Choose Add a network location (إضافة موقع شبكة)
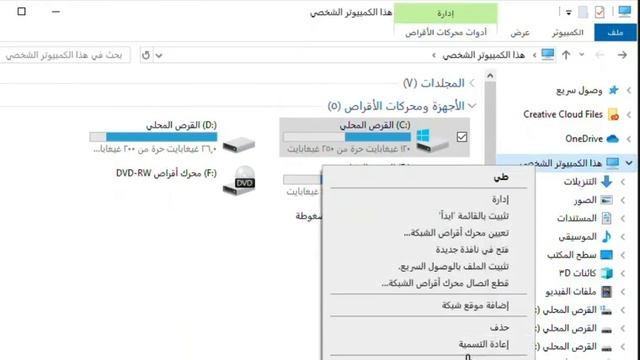 [x=429, y=305]
